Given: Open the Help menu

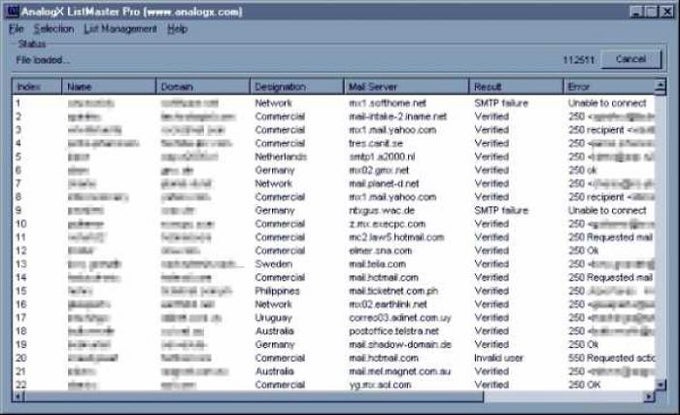Looking at the screenshot, I should click(177, 29).
